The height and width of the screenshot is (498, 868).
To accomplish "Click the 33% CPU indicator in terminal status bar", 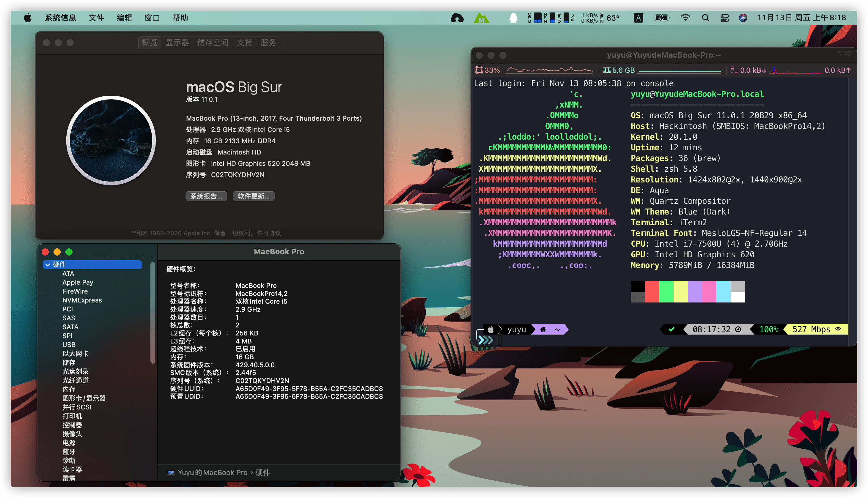I will click(487, 70).
